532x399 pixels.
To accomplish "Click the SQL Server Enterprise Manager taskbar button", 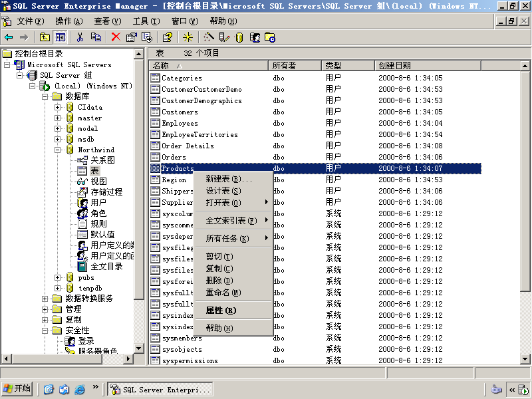I will click(160, 389).
